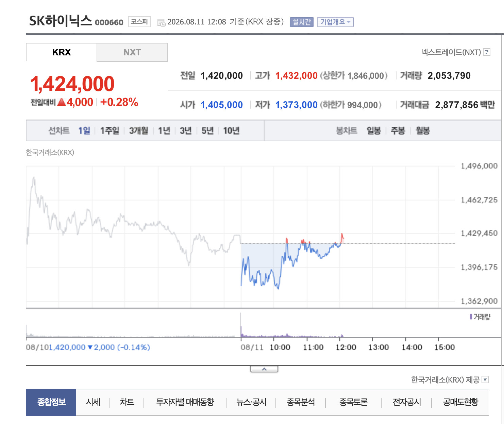Viewport: 504px width, 424px height.
Task: Click the calendar clock icon beside date
Action: pos(161,23)
